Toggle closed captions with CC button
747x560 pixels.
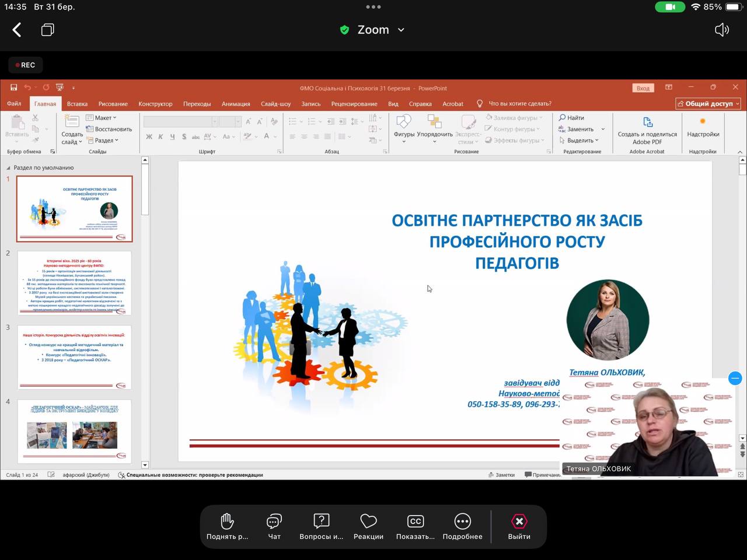coord(416,521)
